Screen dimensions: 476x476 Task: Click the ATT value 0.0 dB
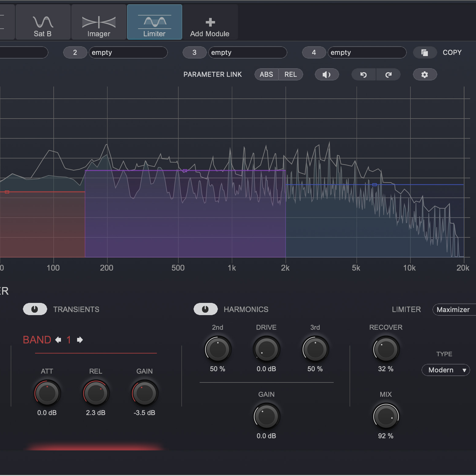point(47,413)
